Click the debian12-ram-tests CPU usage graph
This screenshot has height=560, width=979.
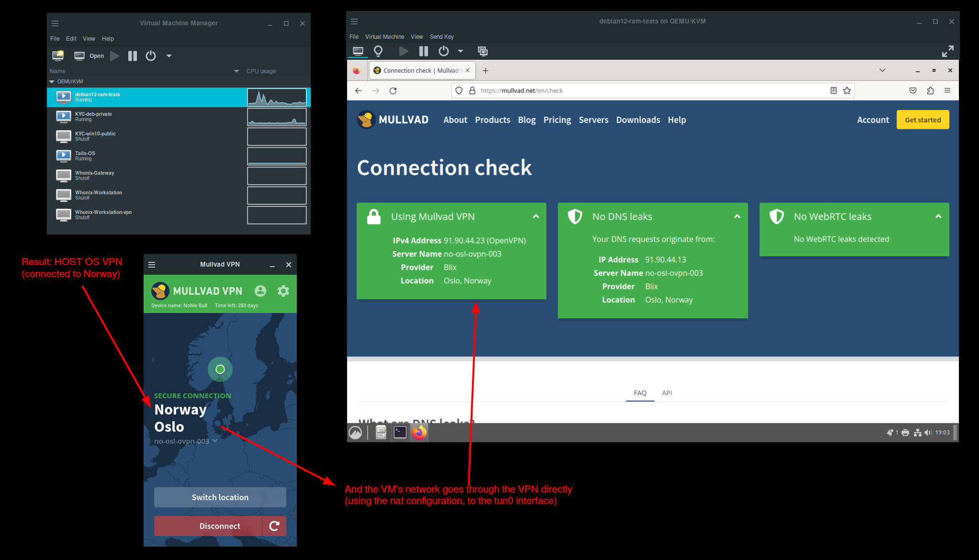[x=277, y=97]
